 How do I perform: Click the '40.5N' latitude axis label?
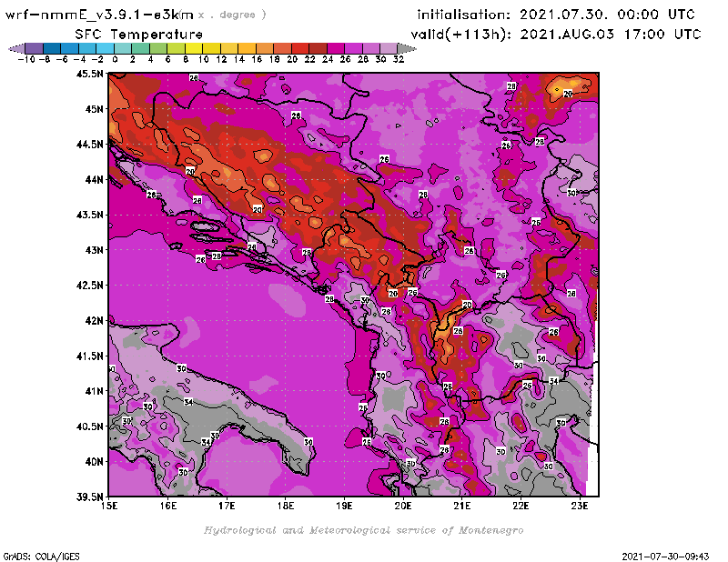click(89, 427)
